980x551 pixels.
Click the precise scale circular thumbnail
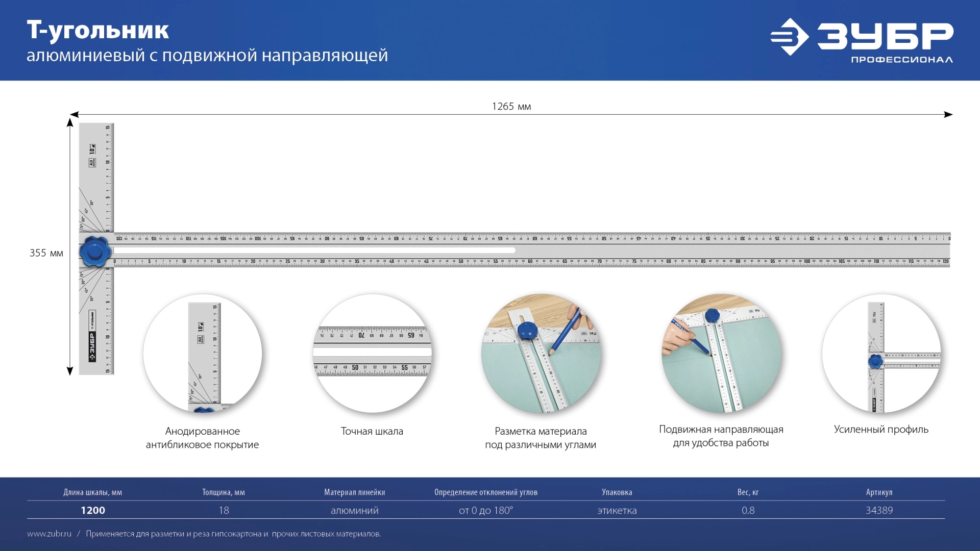[372, 353]
